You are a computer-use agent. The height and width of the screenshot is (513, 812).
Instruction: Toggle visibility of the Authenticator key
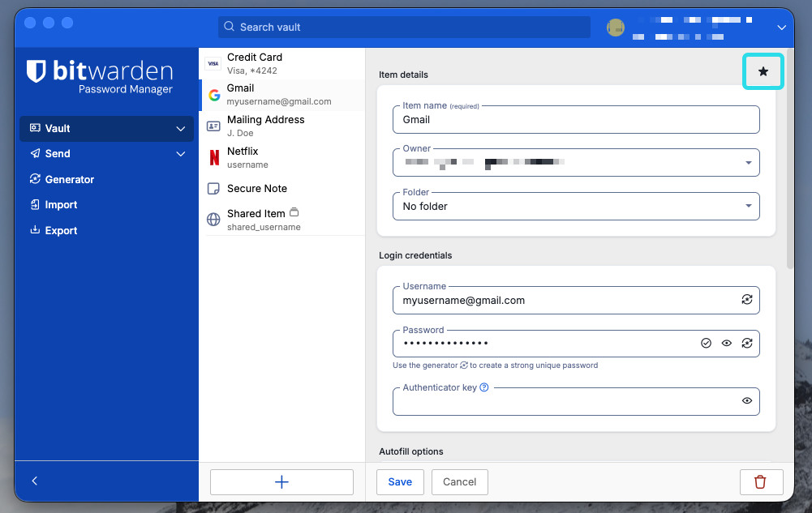(746, 401)
